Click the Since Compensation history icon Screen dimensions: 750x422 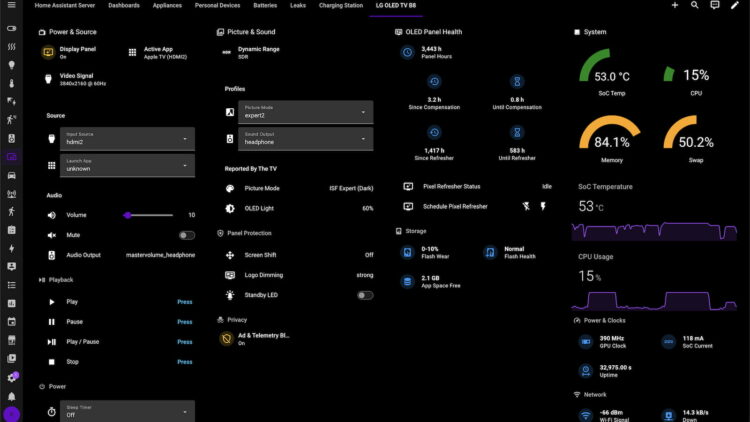click(434, 82)
